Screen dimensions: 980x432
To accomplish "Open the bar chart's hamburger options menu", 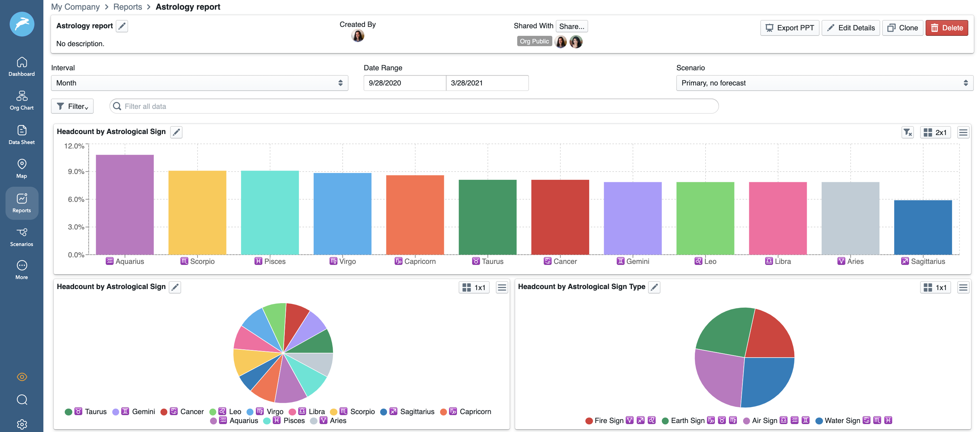I will coord(963,132).
